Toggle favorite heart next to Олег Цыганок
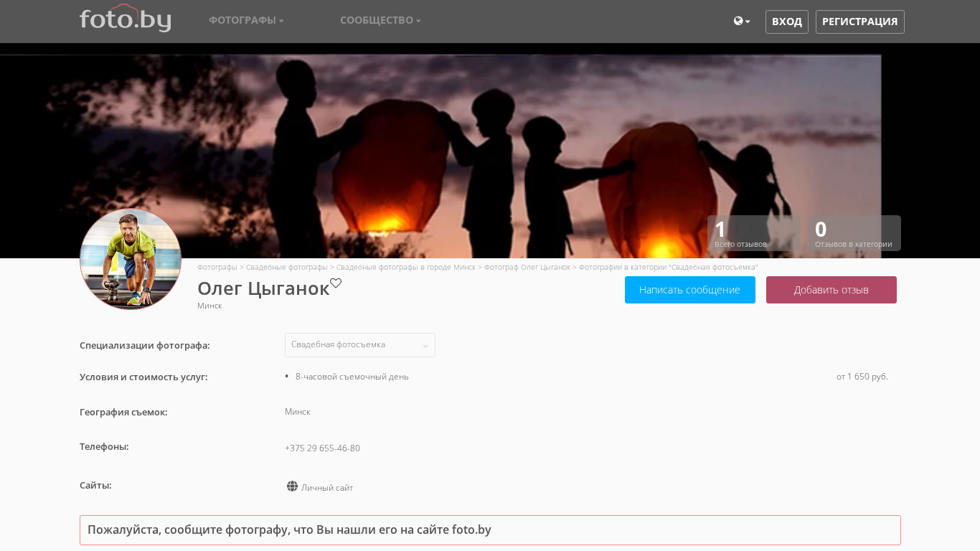Viewport: 980px width, 551px height. [x=336, y=283]
